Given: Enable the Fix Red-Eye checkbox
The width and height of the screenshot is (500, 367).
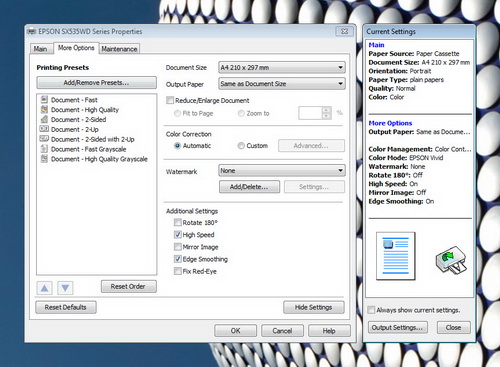Looking at the screenshot, I should [178, 271].
